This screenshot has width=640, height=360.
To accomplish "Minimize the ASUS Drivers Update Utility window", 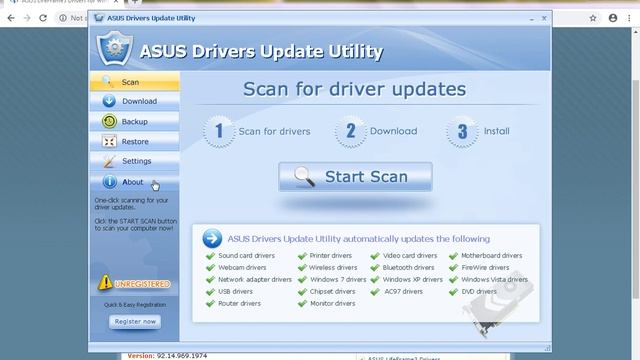I will click(x=532, y=19).
